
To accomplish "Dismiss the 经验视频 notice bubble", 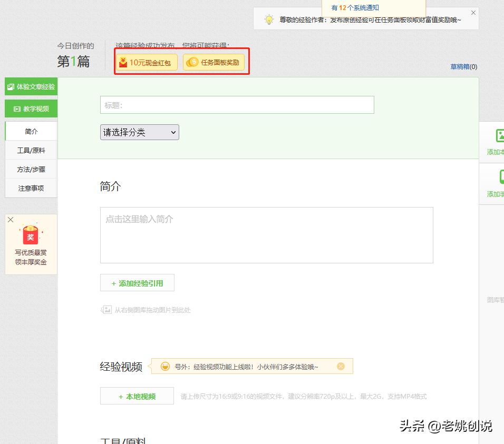I will click(x=341, y=366).
